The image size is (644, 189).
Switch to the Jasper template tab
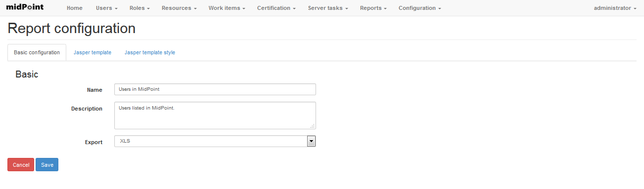pyautogui.click(x=92, y=52)
